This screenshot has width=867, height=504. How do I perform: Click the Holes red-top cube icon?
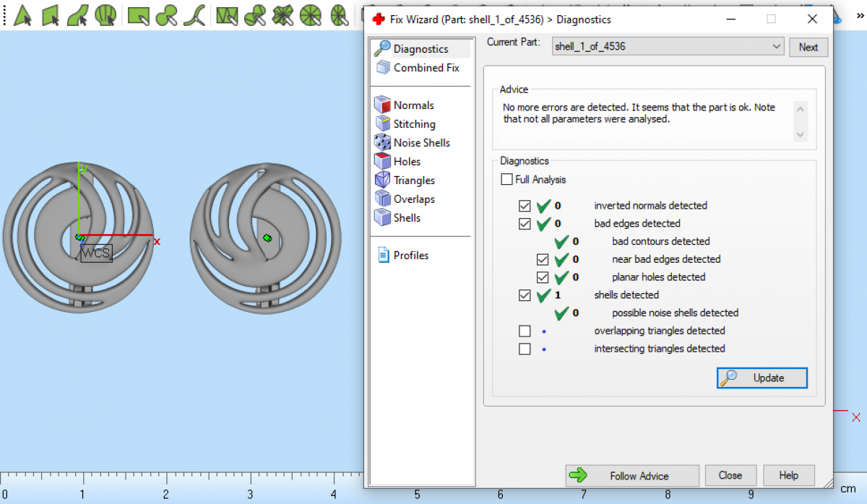[382, 162]
